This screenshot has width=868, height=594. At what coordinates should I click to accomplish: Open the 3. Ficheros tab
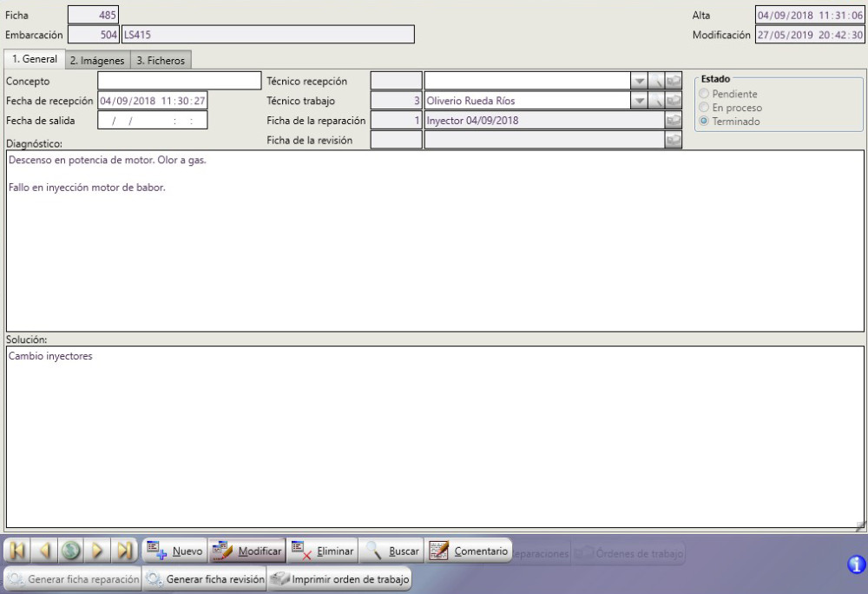[x=161, y=61]
